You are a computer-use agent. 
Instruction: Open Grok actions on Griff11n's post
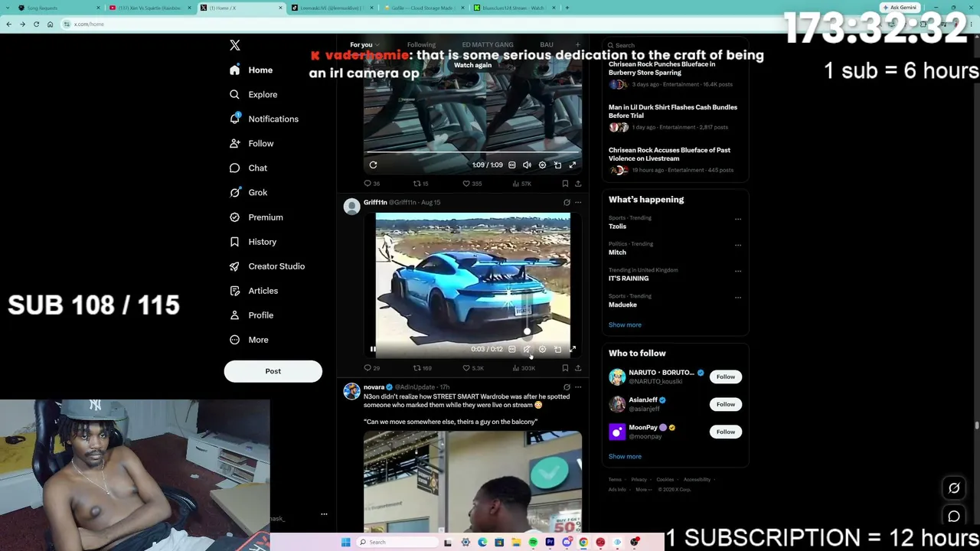(x=567, y=203)
